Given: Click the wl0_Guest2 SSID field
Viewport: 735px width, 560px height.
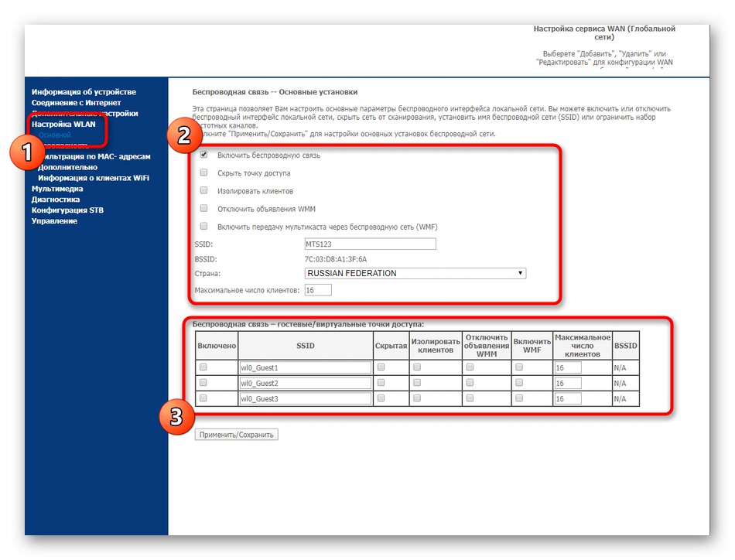Looking at the screenshot, I should (x=305, y=384).
